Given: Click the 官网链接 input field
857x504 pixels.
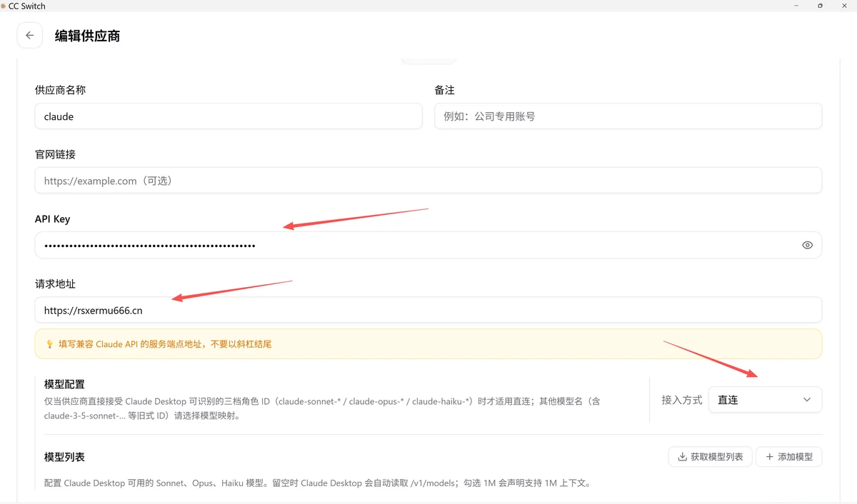Looking at the screenshot, I should click(x=428, y=181).
